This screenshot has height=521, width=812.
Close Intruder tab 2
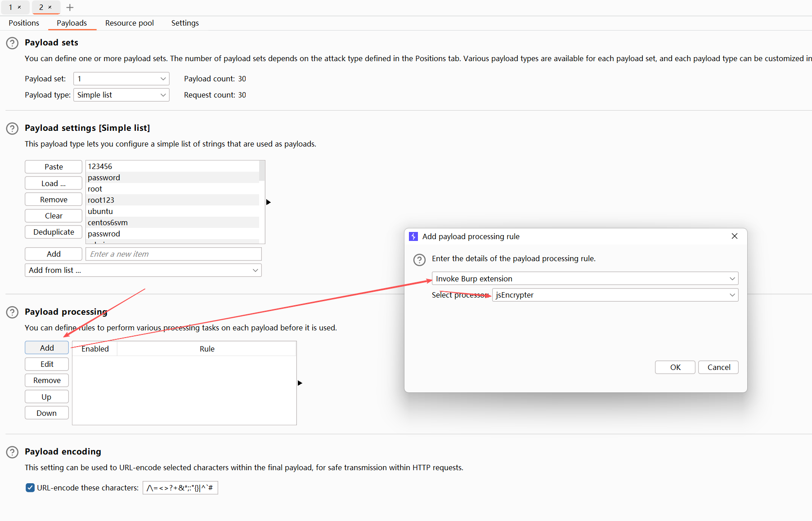point(50,7)
